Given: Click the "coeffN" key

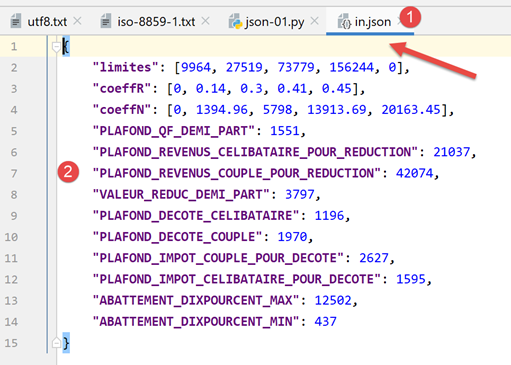Looking at the screenshot, I should pyautogui.click(x=122, y=110).
